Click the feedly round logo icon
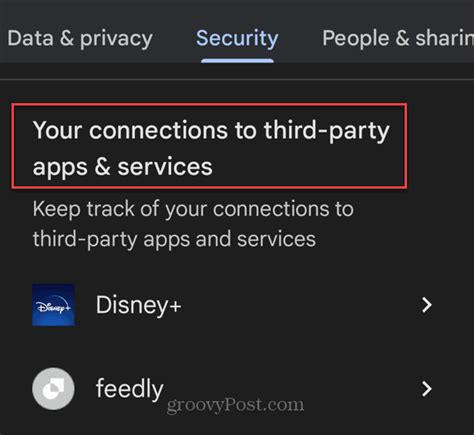This screenshot has width=474, height=435. click(53, 389)
